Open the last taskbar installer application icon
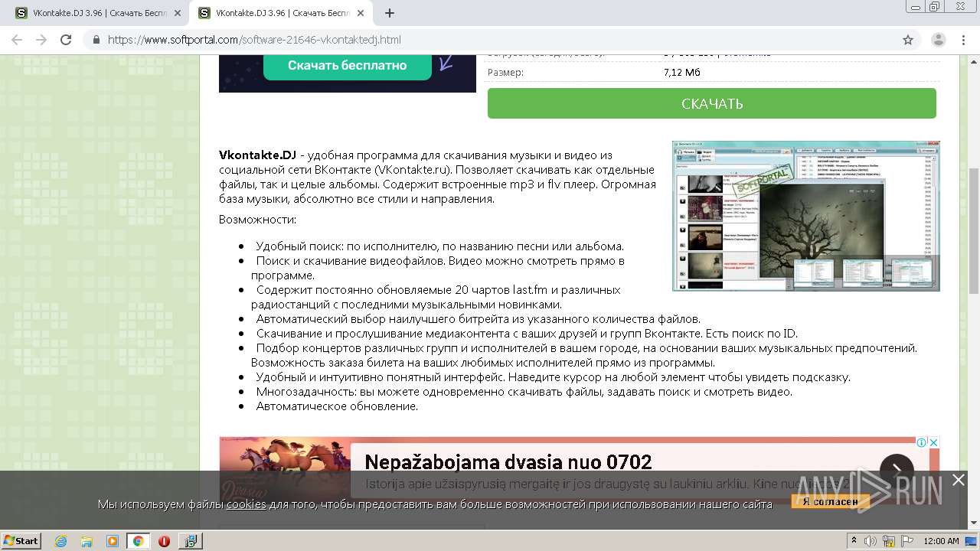Viewport: 980px width, 551px height. (190, 541)
